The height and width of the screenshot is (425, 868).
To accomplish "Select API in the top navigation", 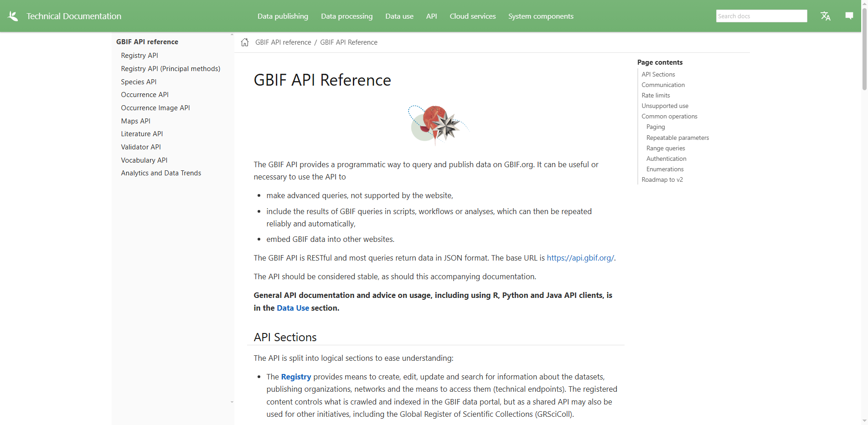I will (431, 16).
